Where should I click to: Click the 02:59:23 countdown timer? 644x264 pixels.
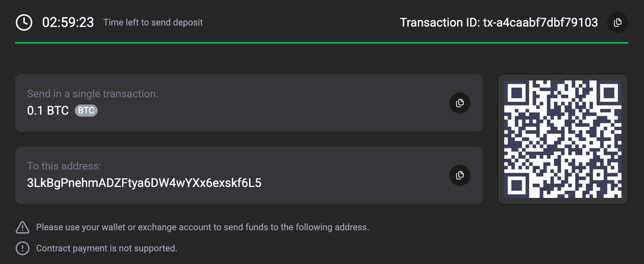(68, 23)
